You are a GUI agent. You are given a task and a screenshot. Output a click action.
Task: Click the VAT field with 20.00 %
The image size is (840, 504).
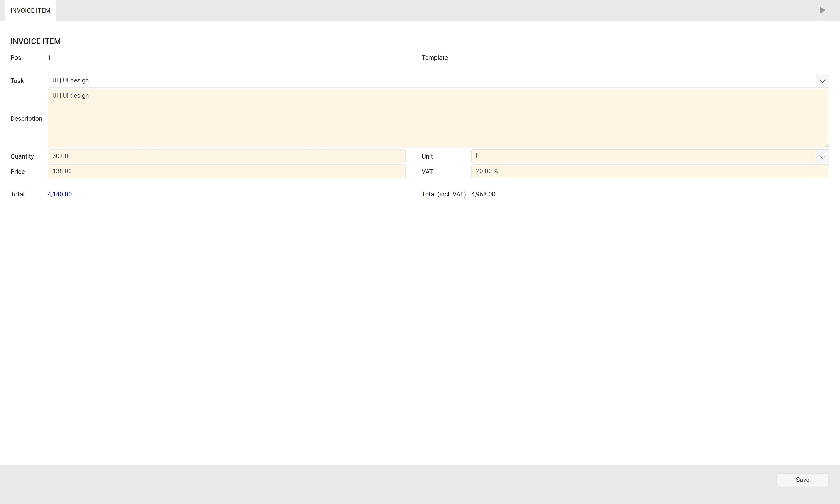tap(650, 171)
